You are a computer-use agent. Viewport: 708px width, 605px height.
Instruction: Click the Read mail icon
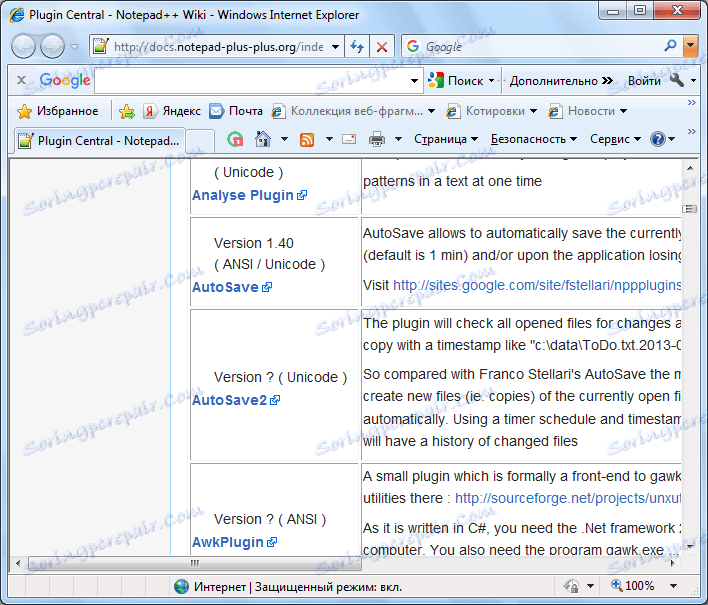[349, 139]
